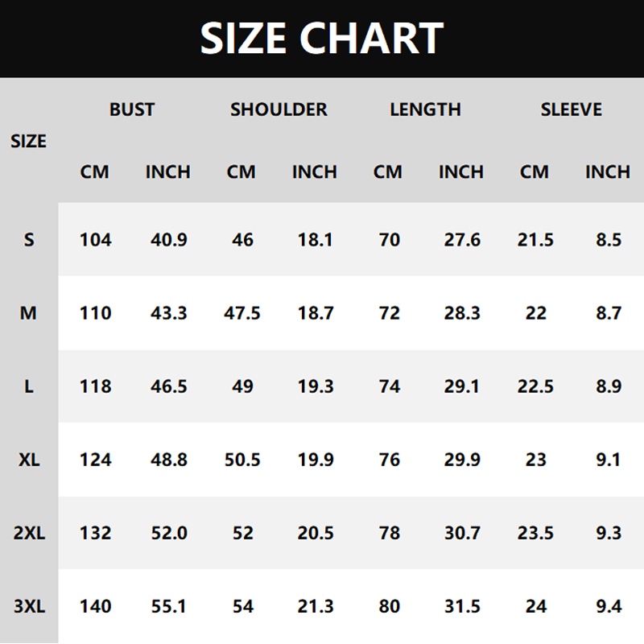Image resolution: width=644 pixels, height=644 pixels.
Task: Select the SHOULDER column header
Action: tap(279, 109)
